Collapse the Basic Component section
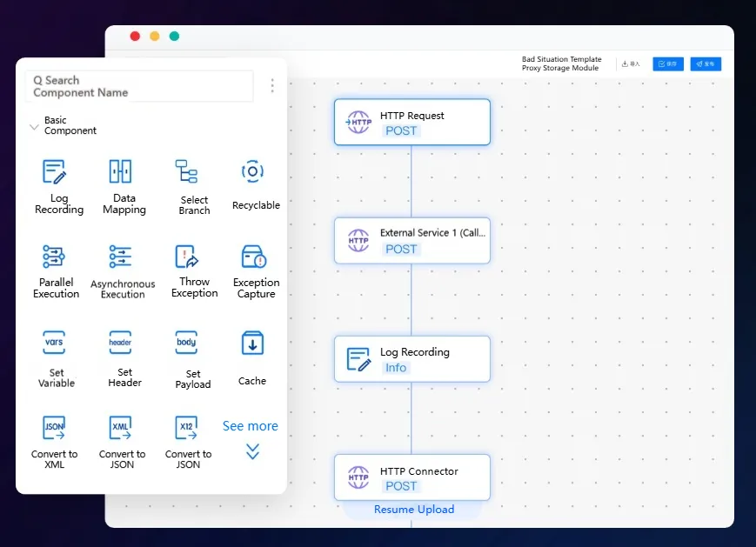The height and width of the screenshot is (547, 756). click(34, 127)
